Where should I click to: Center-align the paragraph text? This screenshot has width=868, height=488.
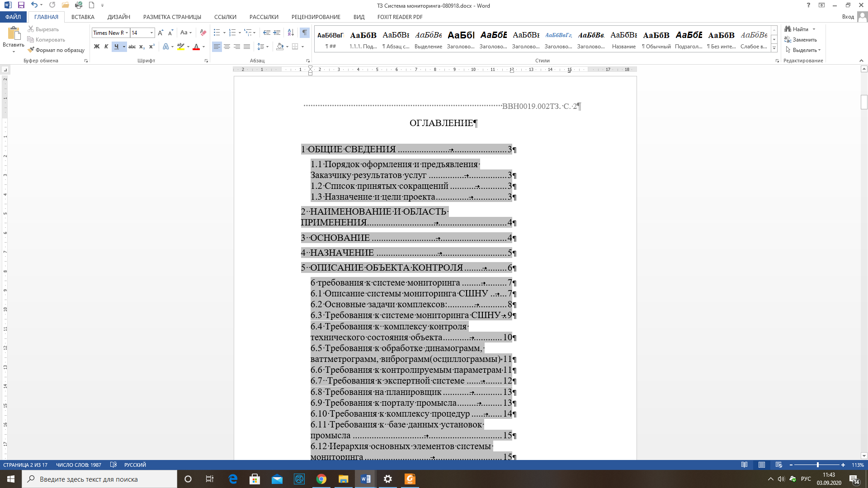tap(227, 47)
